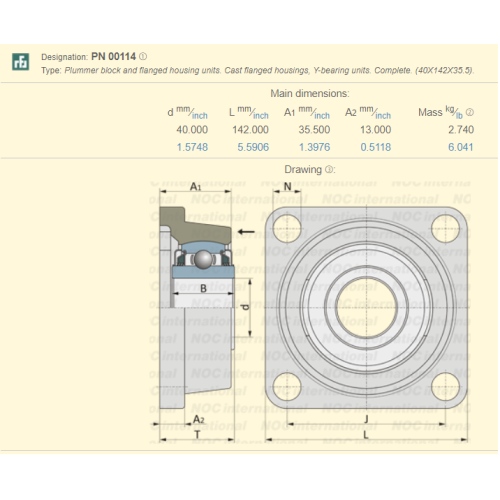Click the green manufacturer logo icon
Screen dimensions: 500x500
[x=20, y=62]
